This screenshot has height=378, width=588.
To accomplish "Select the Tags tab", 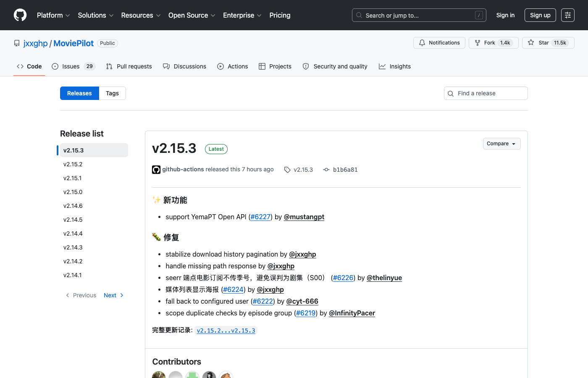I will [x=112, y=93].
